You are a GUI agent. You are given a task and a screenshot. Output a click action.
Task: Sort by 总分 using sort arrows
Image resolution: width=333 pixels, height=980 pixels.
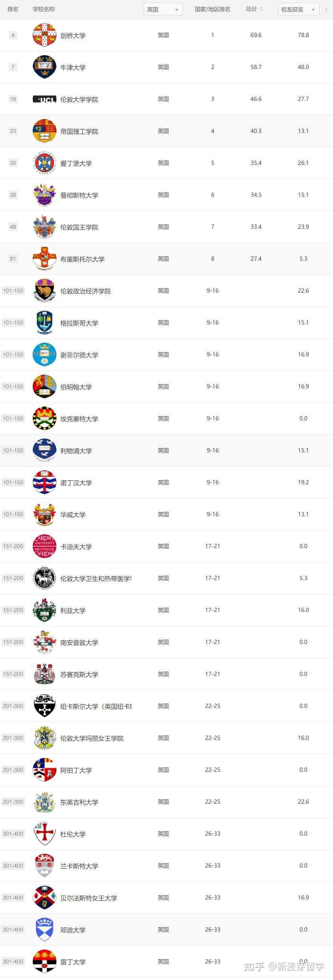262,9
